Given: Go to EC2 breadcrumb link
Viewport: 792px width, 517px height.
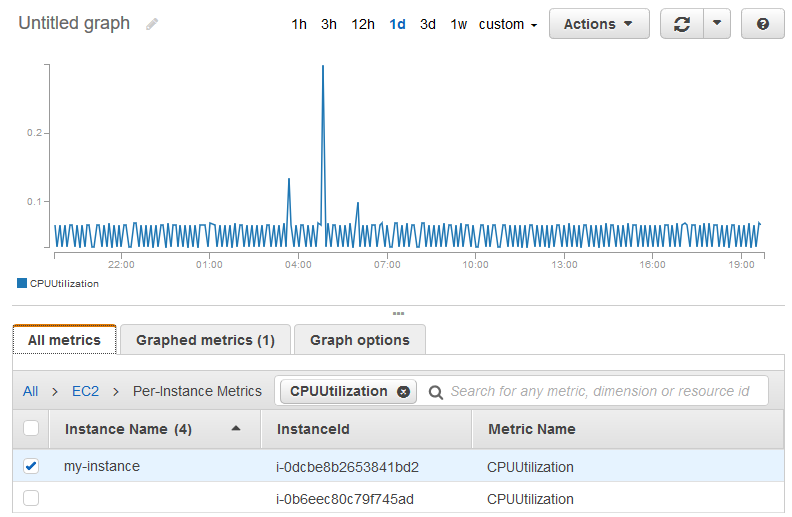Looking at the screenshot, I should pos(85,391).
